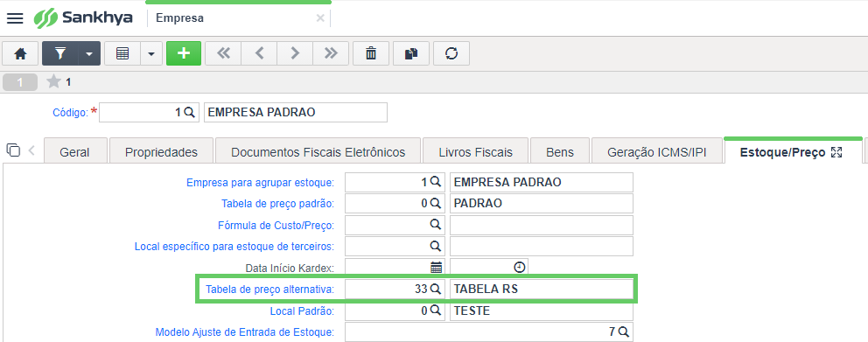Search Código with magnifier icon
The image size is (868, 342).
189,112
